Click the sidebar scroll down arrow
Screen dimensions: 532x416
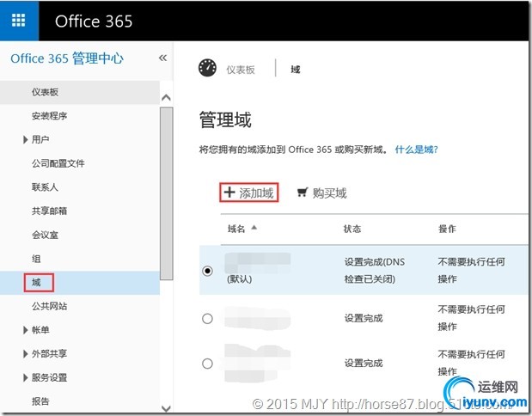click(166, 408)
